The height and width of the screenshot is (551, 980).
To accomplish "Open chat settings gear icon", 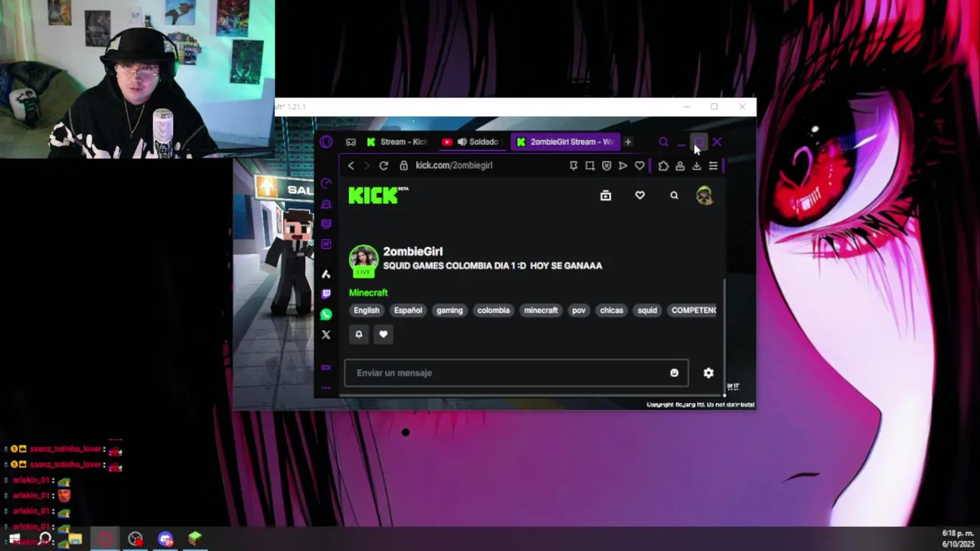I will 708,373.
